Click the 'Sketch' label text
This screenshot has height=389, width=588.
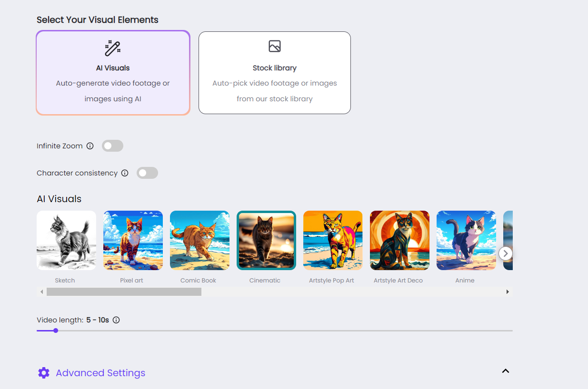[65, 281]
